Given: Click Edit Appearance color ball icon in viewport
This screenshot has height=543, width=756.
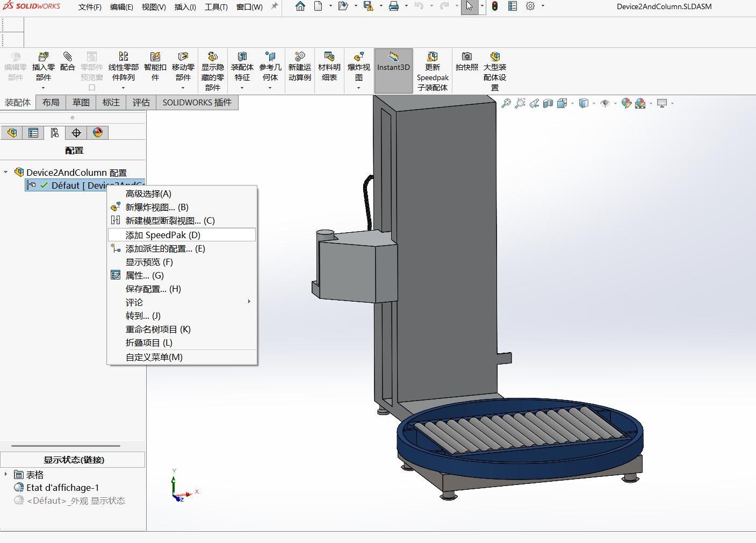Looking at the screenshot, I should pos(626,103).
